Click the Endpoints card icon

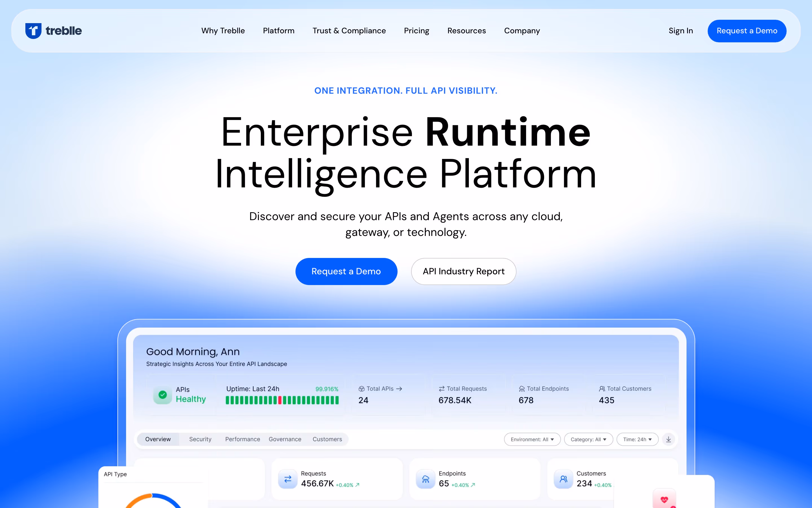425,479
